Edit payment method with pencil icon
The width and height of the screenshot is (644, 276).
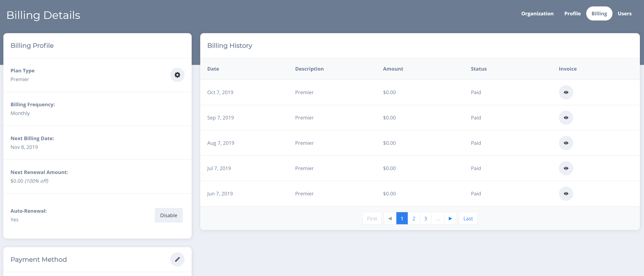177,259
